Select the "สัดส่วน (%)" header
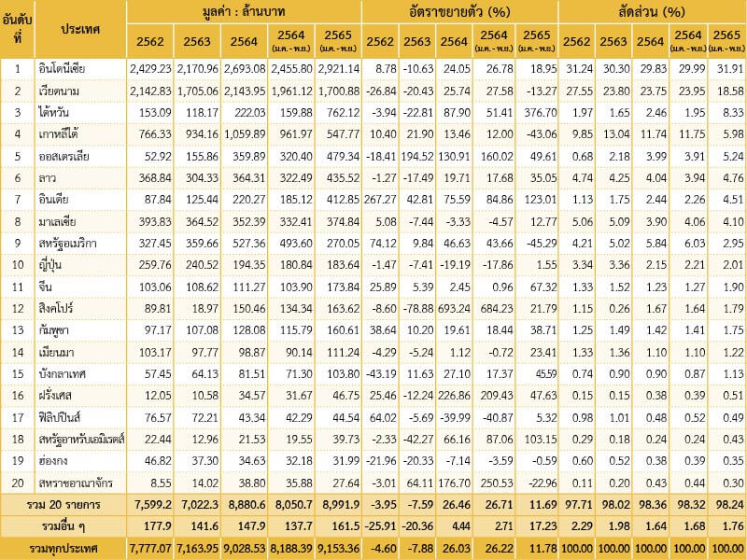Image resolution: width=747 pixels, height=560 pixels. coord(652,11)
